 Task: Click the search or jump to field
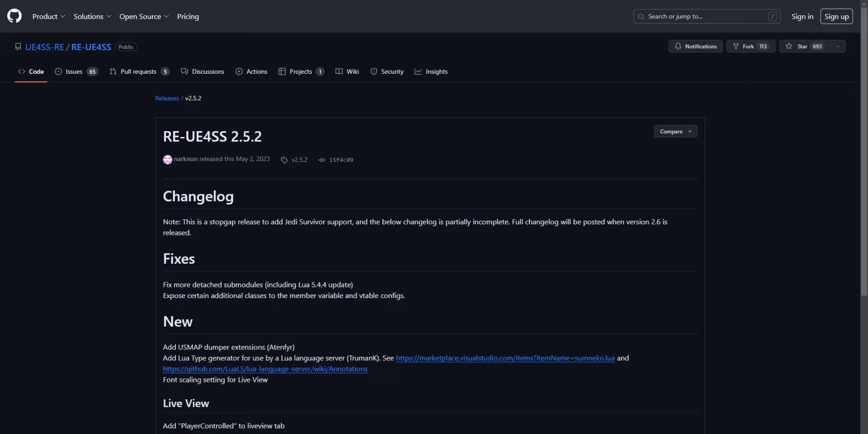point(706,16)
